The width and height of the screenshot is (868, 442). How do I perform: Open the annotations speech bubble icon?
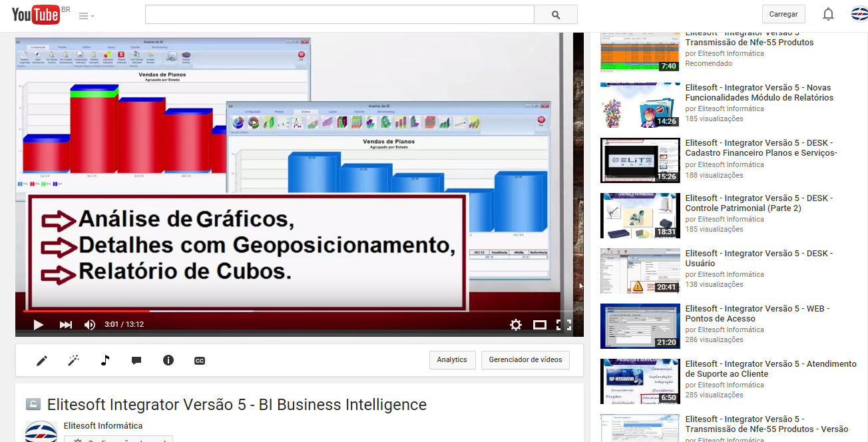[x=136, y=360]
